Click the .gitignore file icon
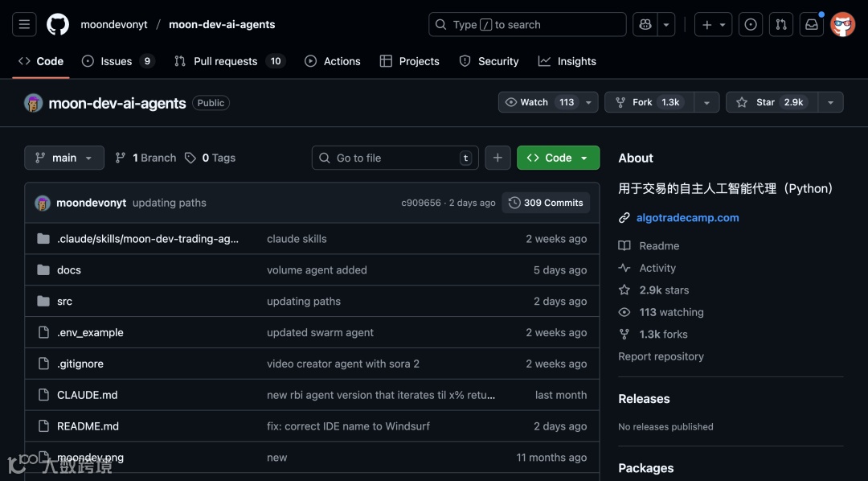 [43, 364]
